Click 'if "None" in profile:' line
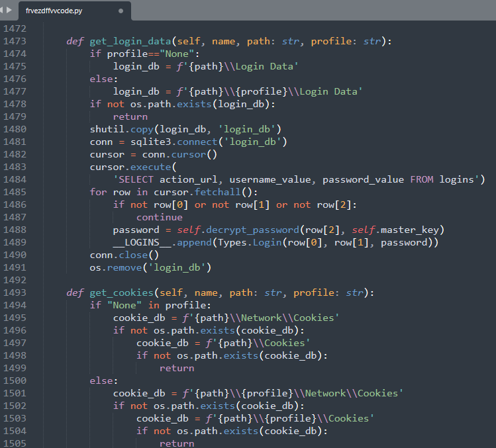Image resolution: width=496 pixels, height=448 pixels. pyautogui.click(x=150, y=306)
